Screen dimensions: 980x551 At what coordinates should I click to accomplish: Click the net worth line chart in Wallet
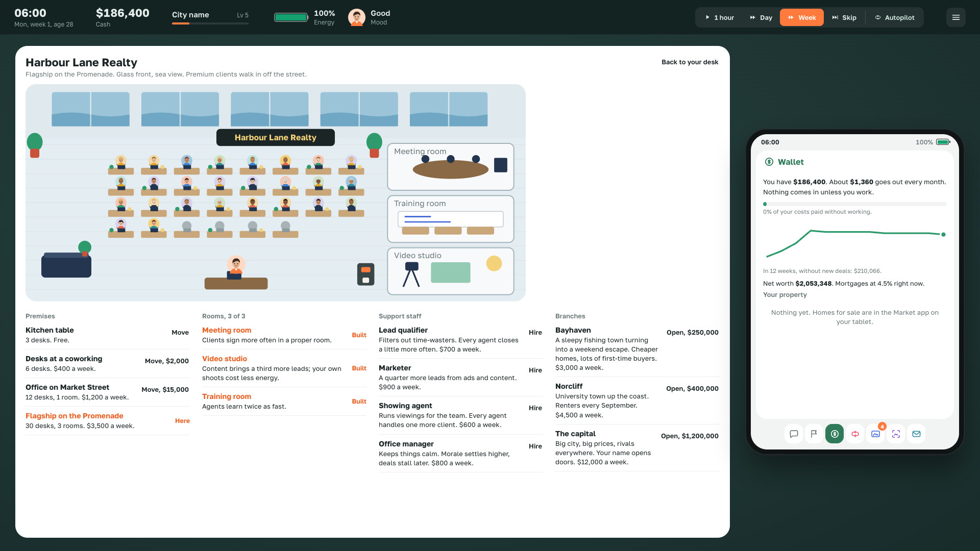[855, 244]
